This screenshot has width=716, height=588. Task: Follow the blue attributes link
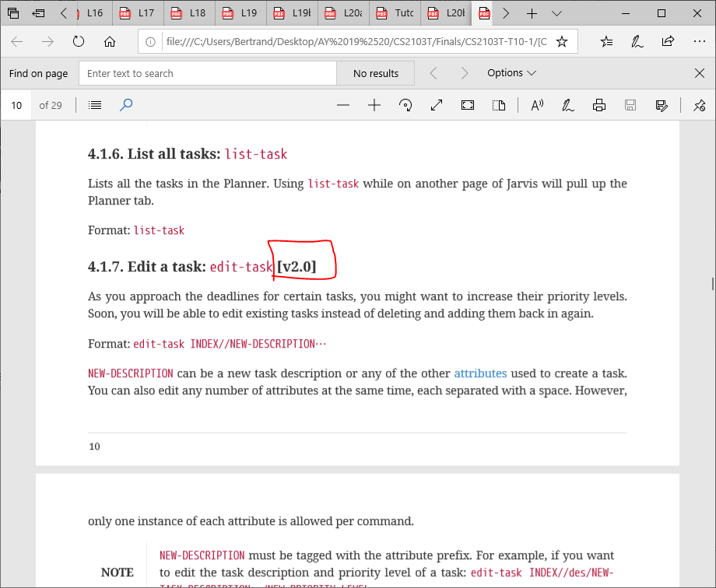480,373
